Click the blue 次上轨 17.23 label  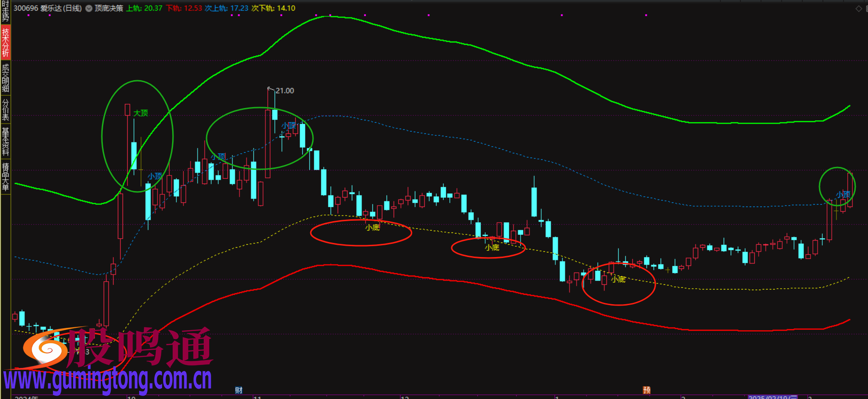pos(226,8)
